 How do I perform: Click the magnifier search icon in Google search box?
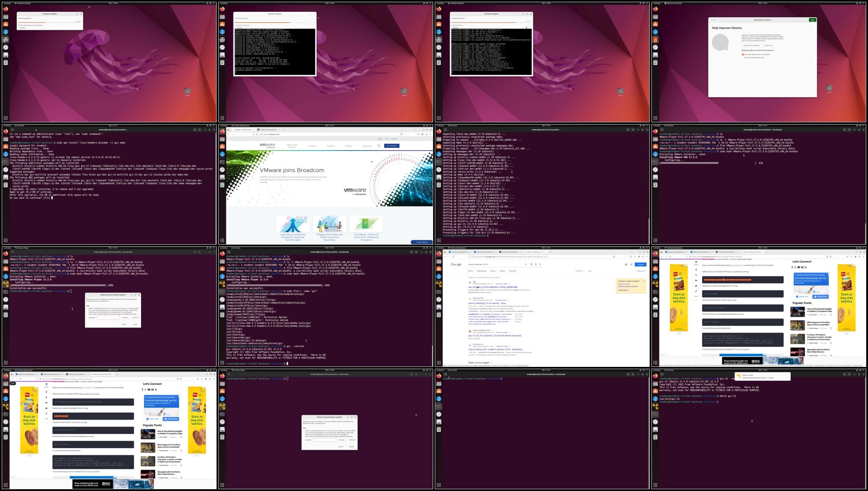pyautogui.click(x=540, y=264)
